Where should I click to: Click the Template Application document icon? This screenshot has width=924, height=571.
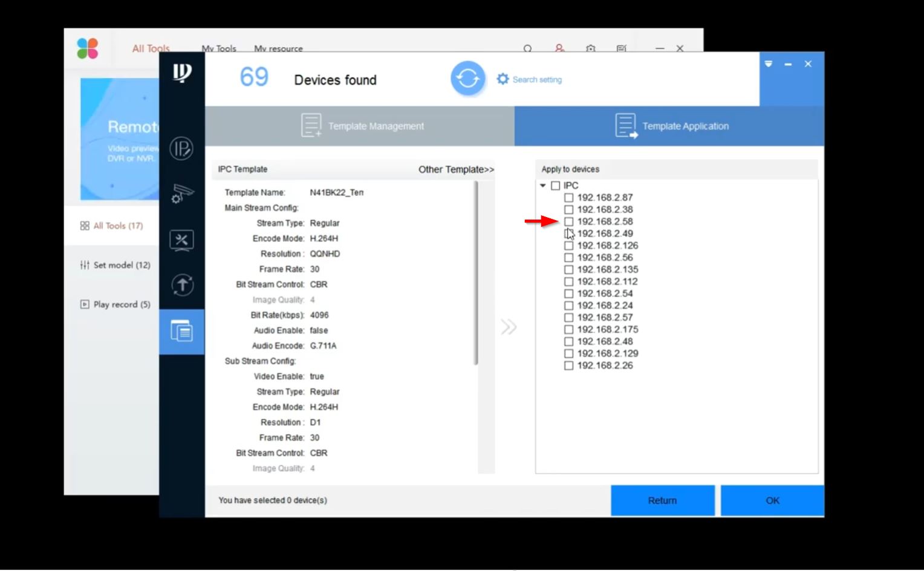(x=626, y=126)
